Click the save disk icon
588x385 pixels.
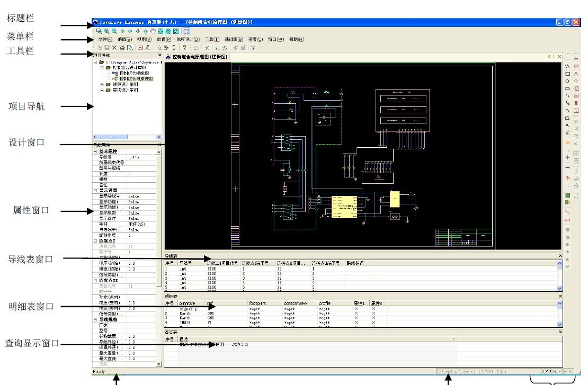click(x=106, y=48)
